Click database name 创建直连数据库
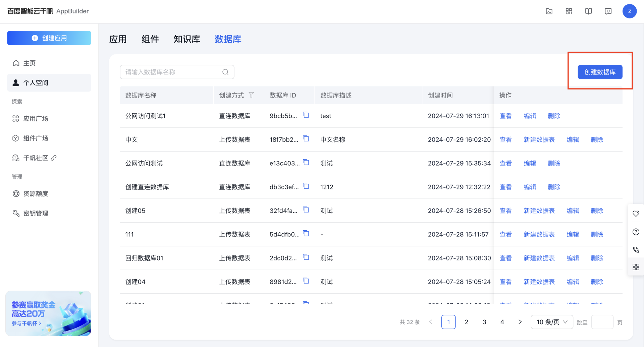644x347 pixels. (147, 187)
